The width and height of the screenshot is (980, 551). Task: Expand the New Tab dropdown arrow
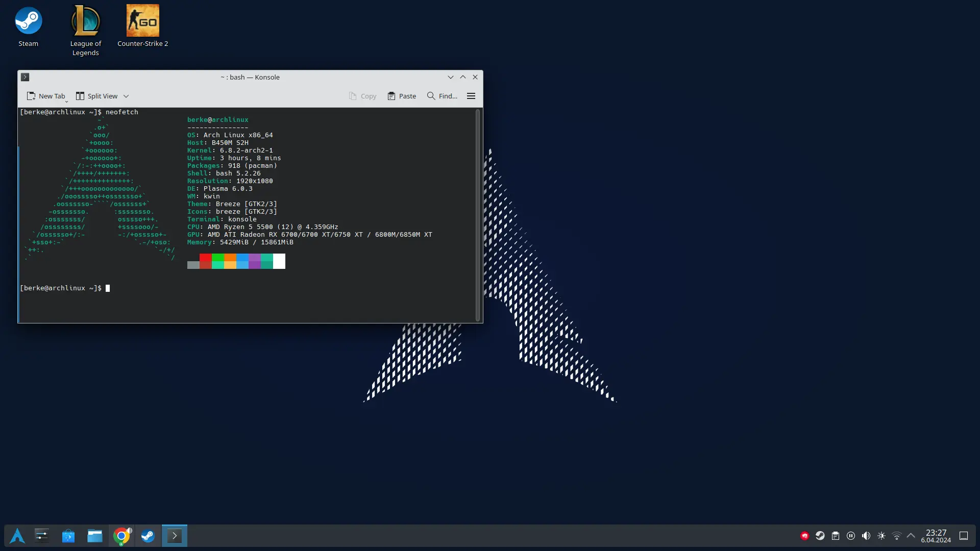[67, 101]
